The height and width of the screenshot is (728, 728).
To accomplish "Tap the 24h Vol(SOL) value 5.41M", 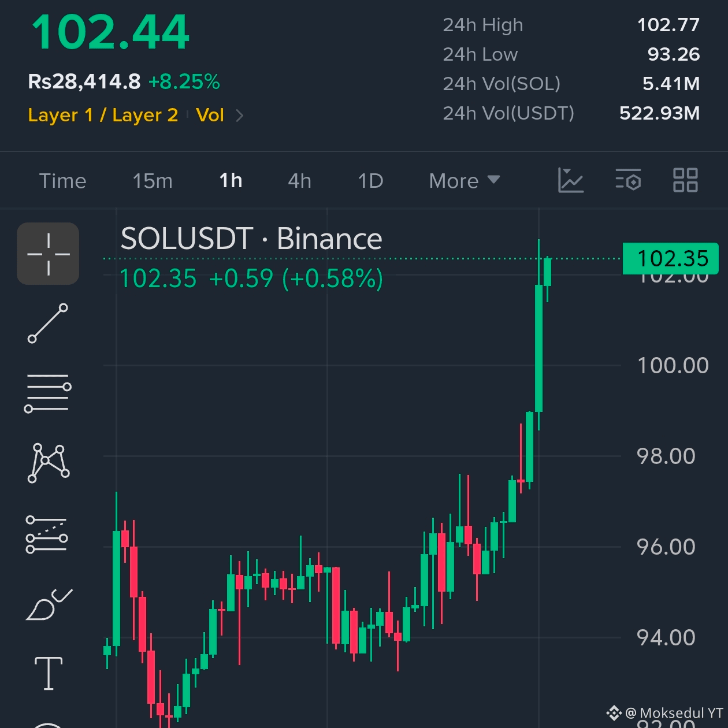I will tap(671, 84).
